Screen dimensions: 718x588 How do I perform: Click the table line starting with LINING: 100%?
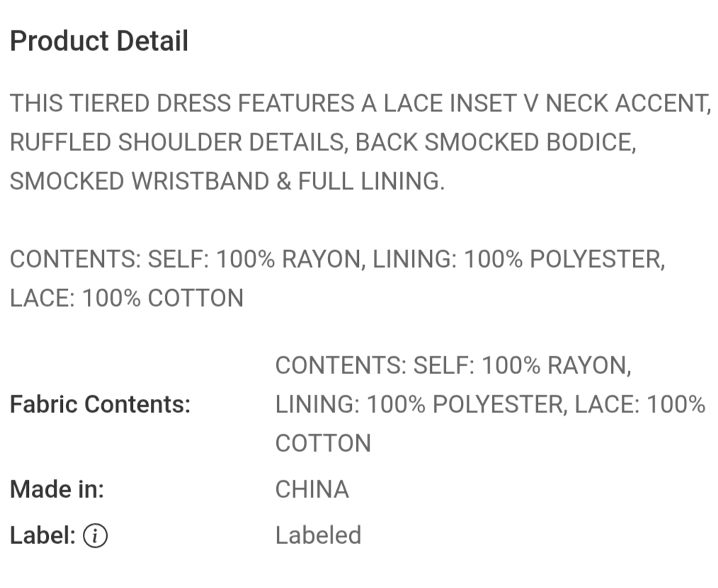490,405
